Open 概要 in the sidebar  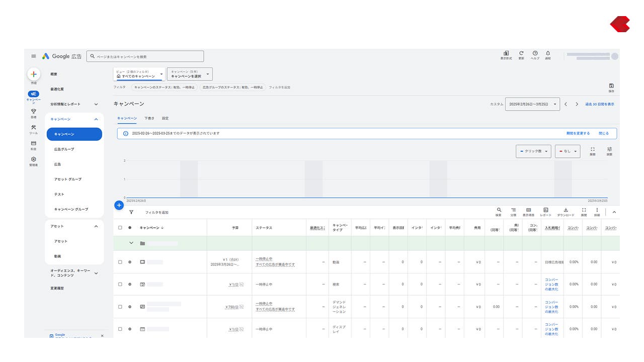(x=54, y=74)
